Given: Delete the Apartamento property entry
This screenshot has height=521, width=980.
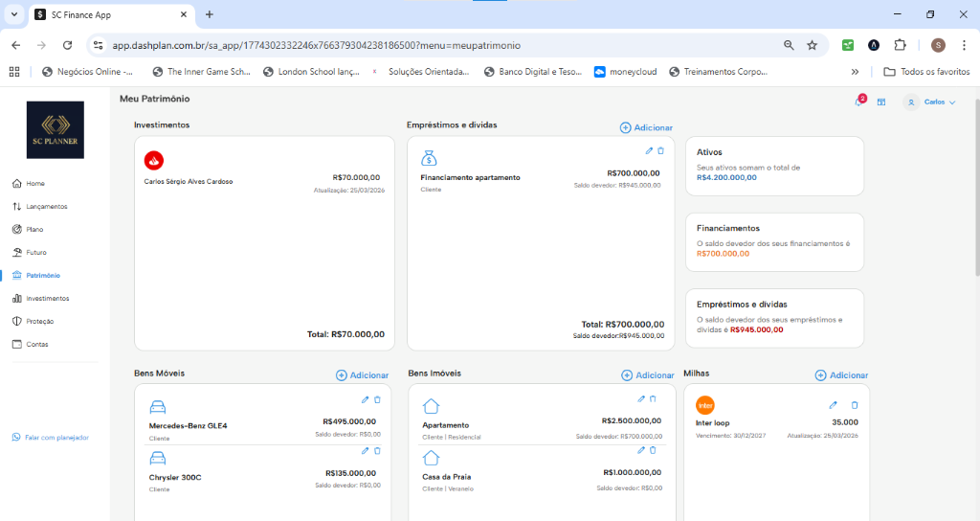Looking at the screenshot, I should (653, 399).
